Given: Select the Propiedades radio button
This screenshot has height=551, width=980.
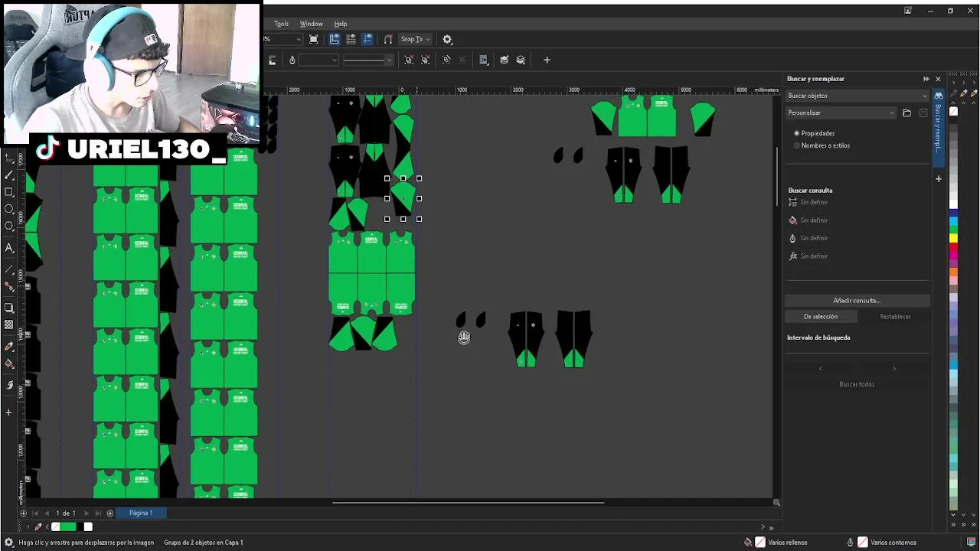Looking at the screenshot, I should tap(797, 133).
